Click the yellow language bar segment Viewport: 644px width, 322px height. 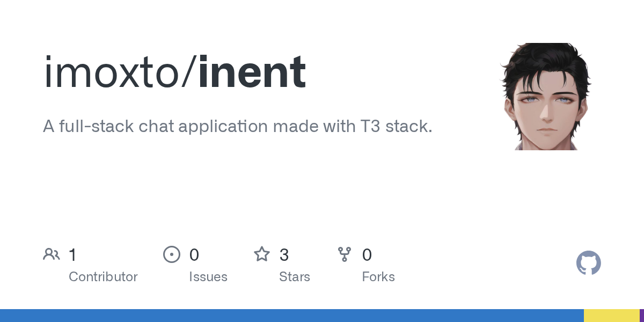[x=611, y=316]
